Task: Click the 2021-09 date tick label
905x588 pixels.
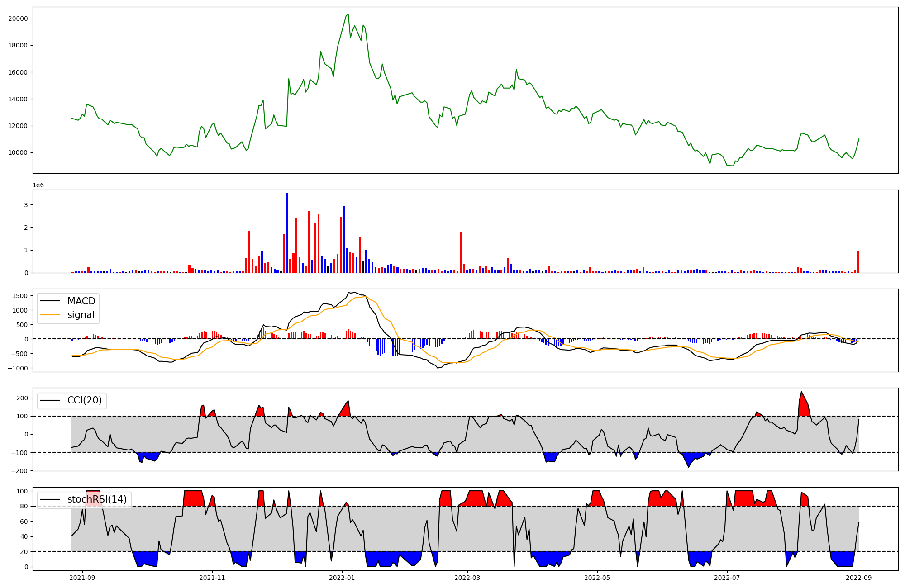Action: coord(82,578)
